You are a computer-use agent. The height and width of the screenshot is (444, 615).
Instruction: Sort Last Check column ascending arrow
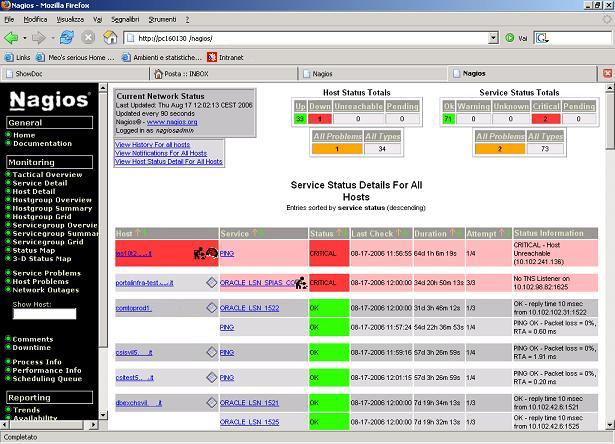(398, 233)
